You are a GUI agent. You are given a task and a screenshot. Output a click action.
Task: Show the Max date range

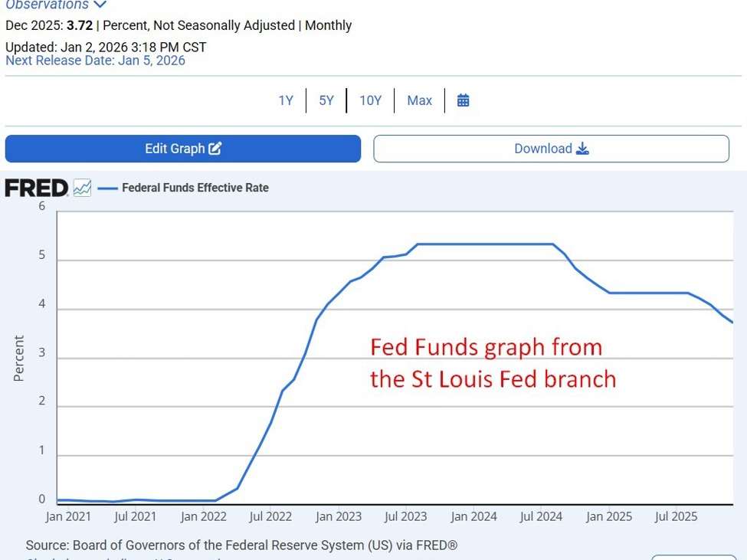[419, 100]
